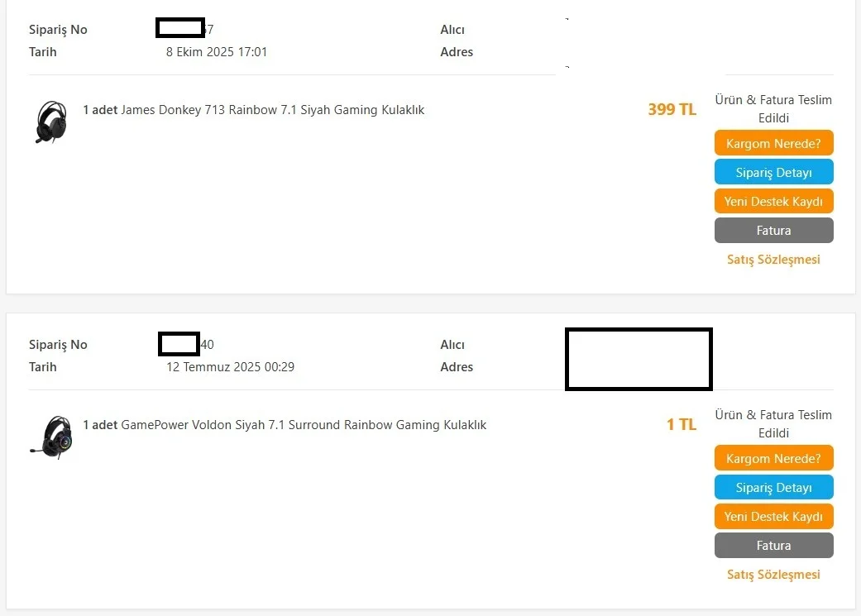Click the date 12 Temmuz 2025 00:29
The height and width of the screenshot is (616, 861).
pyautogui.click(x=230, y=367)
